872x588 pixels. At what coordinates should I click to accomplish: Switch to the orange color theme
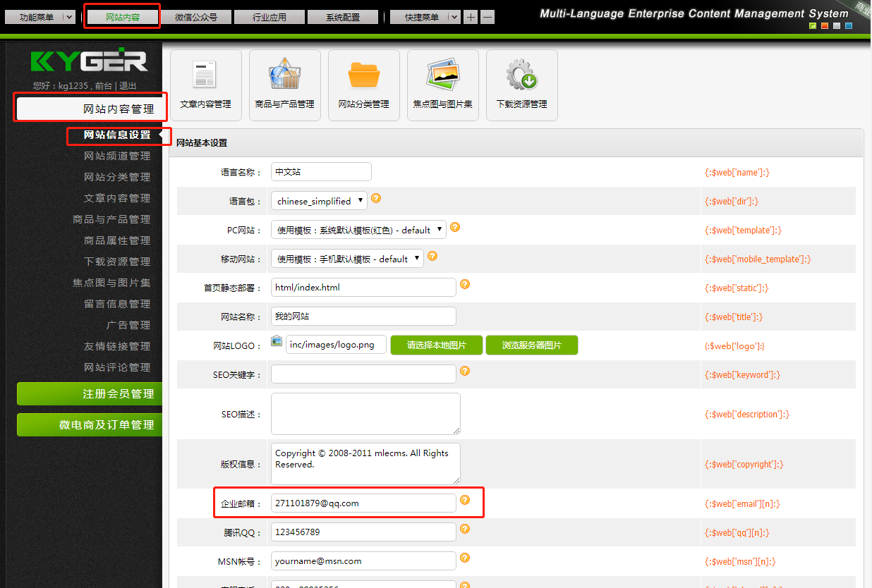[x=825, y=26]
